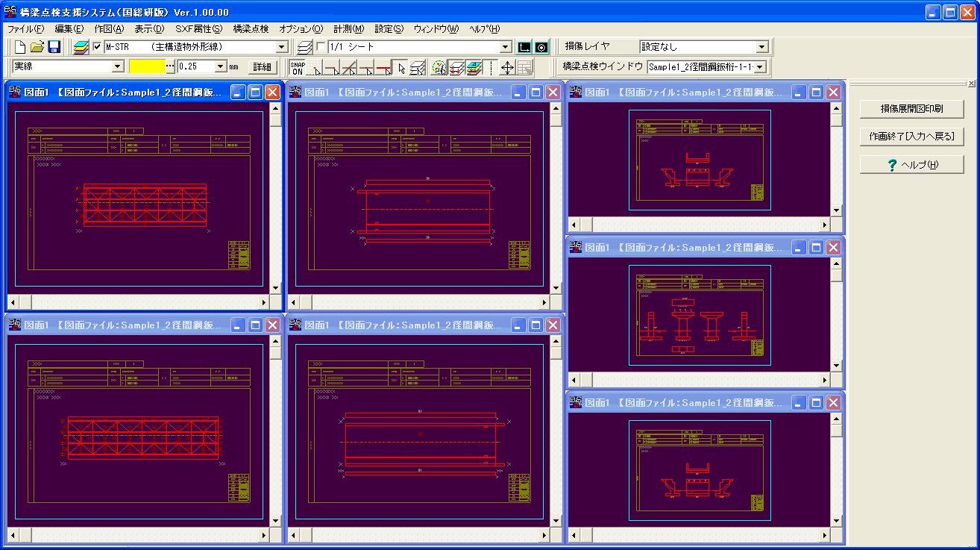The image size is (980, 550).
Task: Create a new file with the blank page icon
Action: pyautogui.click(x=21, y=47)
